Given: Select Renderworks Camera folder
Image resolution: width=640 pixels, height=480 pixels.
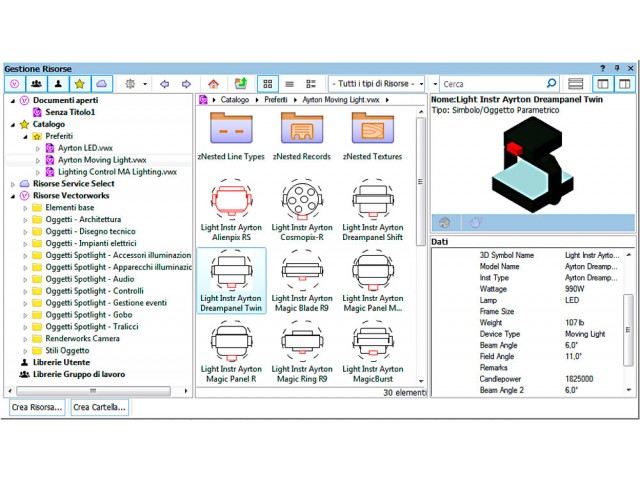Looking at the screenshot, I should click(82, 338).
